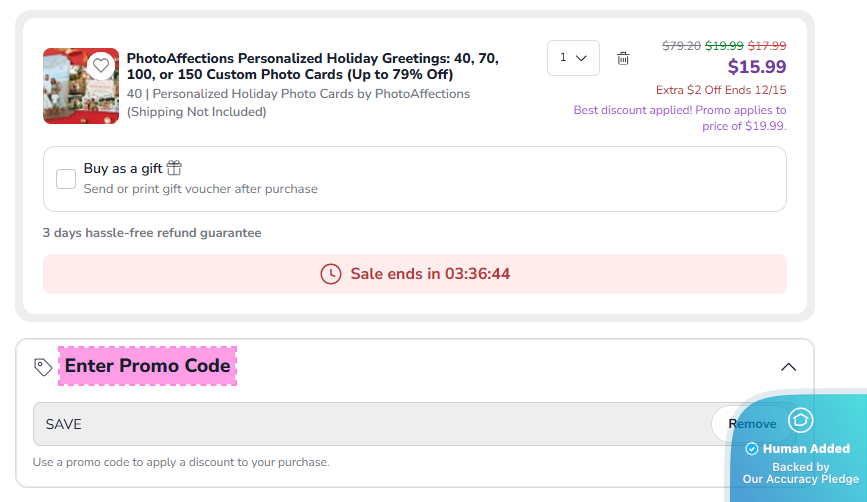Open the quantity dropdown

pyautogui.click(x=573, y=58)
